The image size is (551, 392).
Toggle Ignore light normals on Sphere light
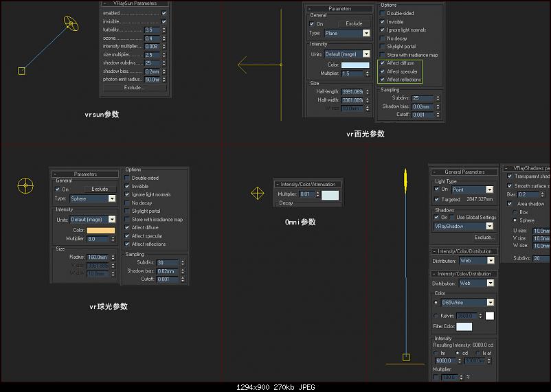[x=127, y=194]
